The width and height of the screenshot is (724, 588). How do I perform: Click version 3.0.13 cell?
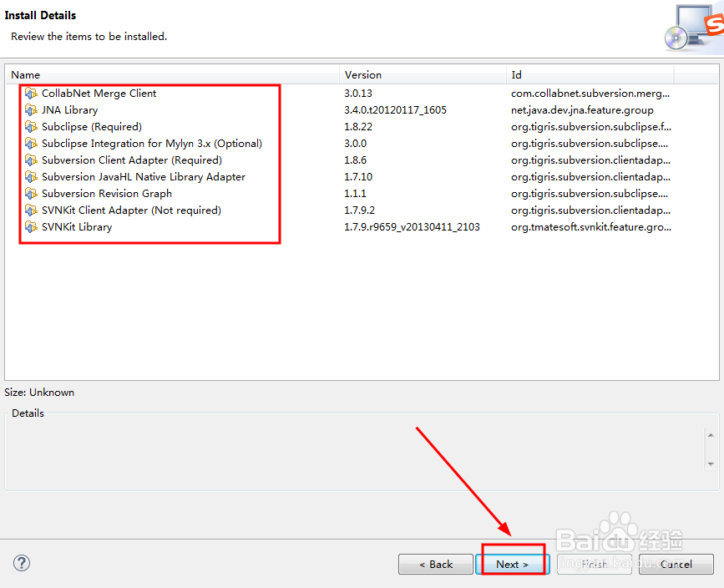[358, 94]
